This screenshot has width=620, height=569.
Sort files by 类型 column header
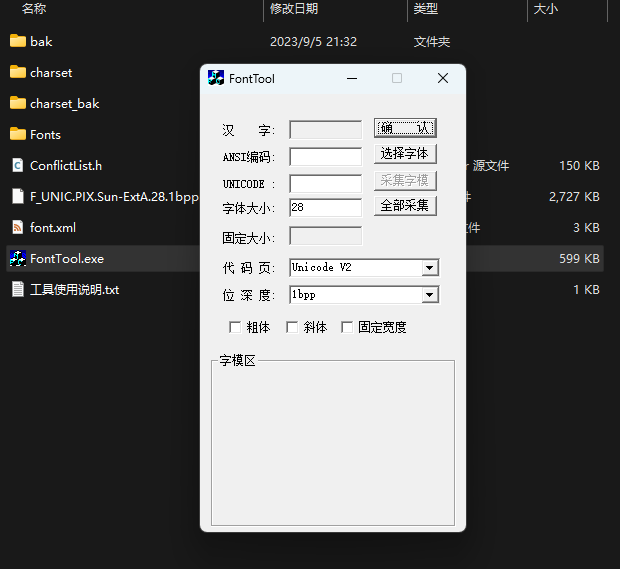click(x=425, y=8)
